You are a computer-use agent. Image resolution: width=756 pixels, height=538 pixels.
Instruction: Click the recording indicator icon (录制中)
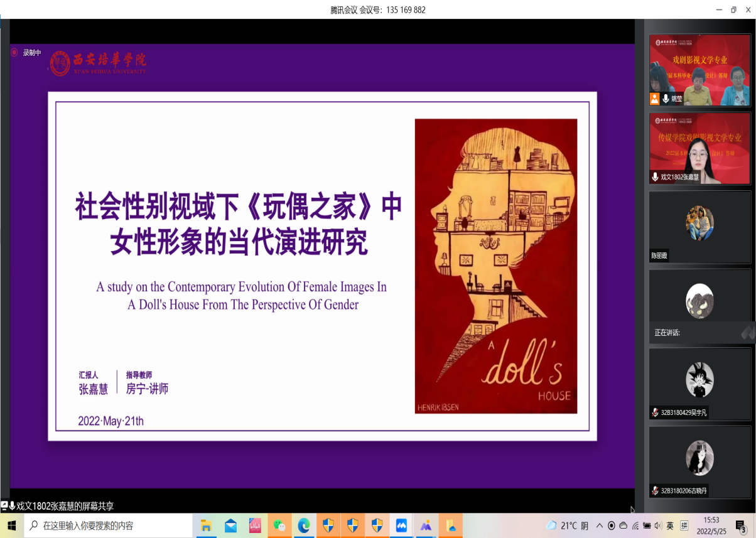tap(14, 53)
